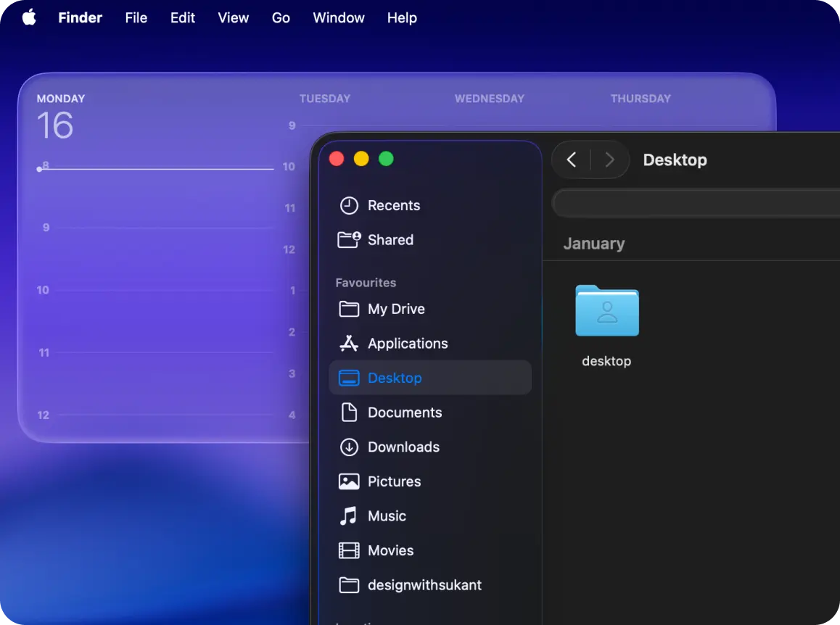Click the Downloads label in sidebar
This screenshot has width=840, height=625.
tap(403, 447)
